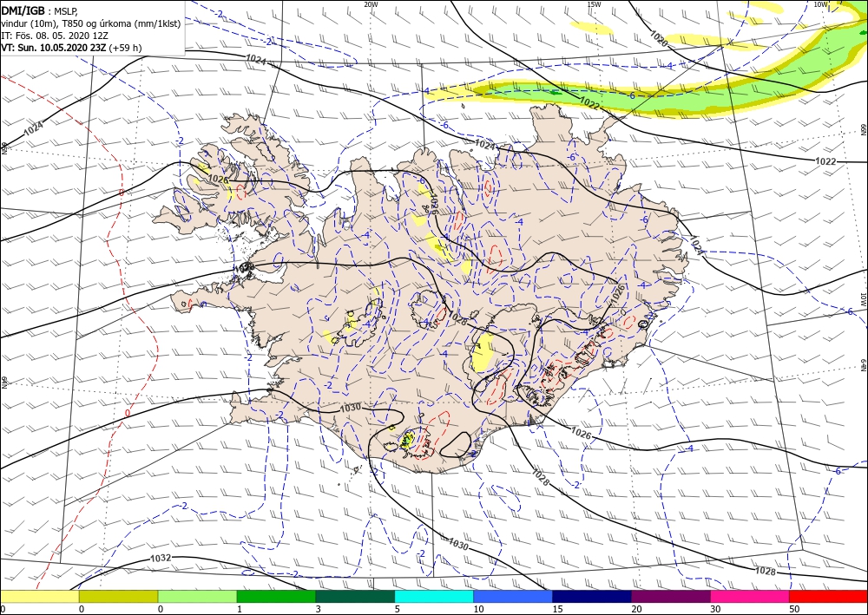Click the 'IT: Fös. 08. 05. 2020 12Z' line
The width and height of the screenshot is (868, 615).
tap(54, 36)
